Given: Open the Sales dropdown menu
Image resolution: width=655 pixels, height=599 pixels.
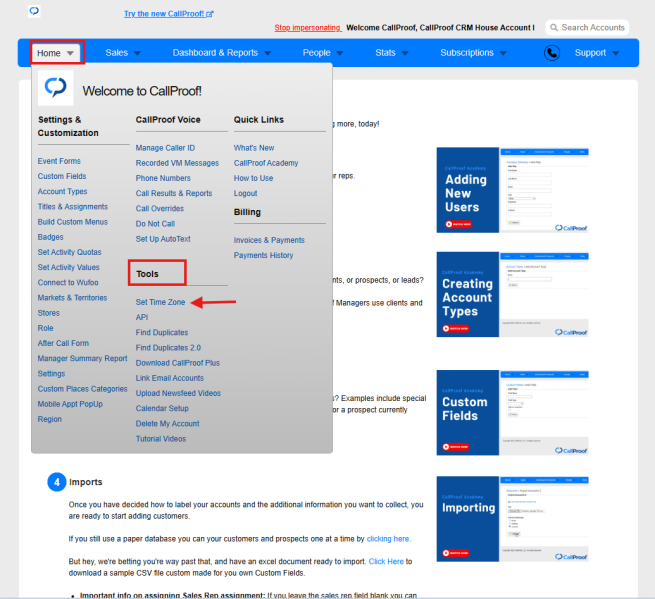Looking at the screenshot, I should (123, 53).
